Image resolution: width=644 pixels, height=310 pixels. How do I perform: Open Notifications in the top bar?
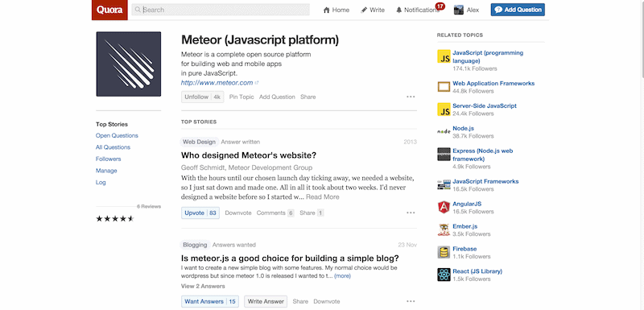[x=418, y=10]
